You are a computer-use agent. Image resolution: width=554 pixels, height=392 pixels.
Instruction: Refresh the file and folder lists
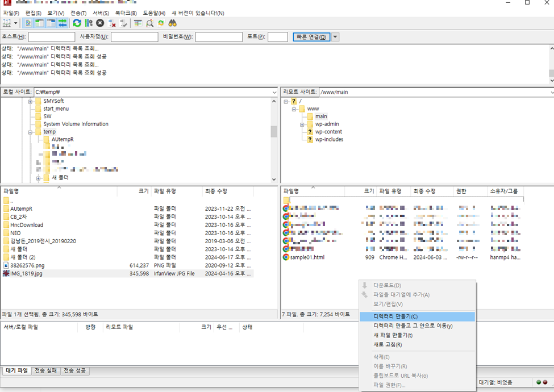(x=76, y=23)
